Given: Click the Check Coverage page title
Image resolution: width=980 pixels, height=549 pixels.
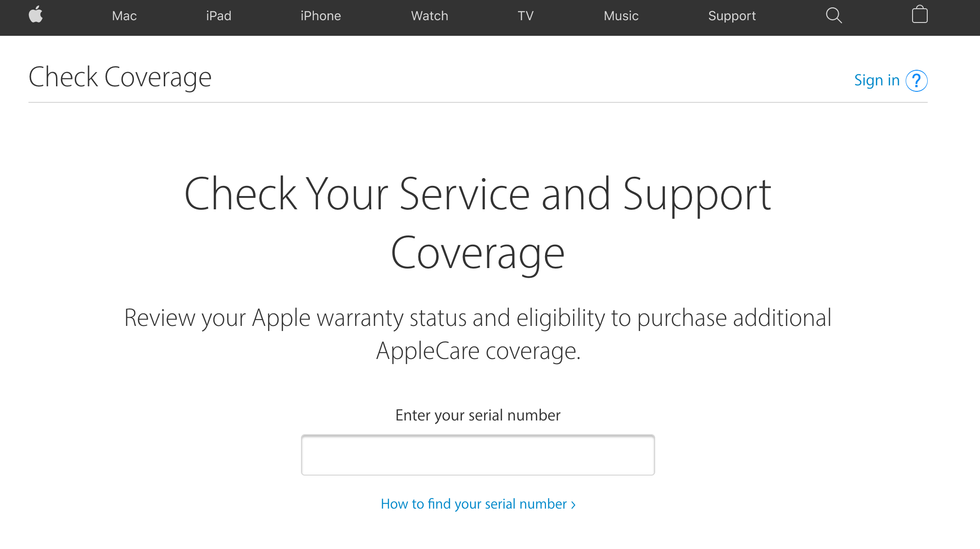Looking at the screenshot, I should tap(120, 76).
